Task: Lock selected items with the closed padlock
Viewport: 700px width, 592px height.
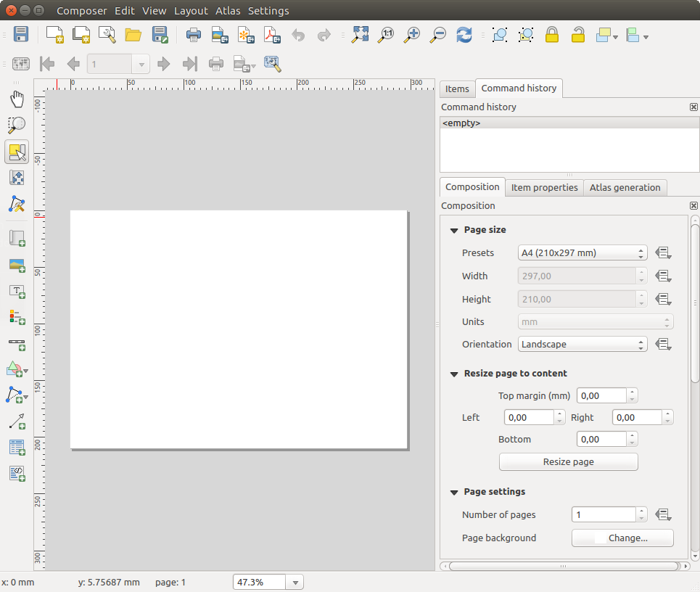Action: [x=552, y=35]
